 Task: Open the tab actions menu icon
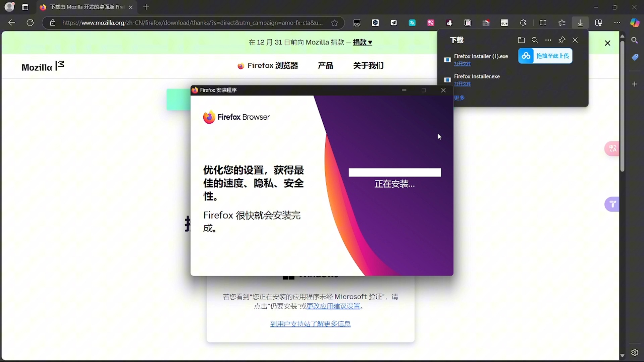25,7
